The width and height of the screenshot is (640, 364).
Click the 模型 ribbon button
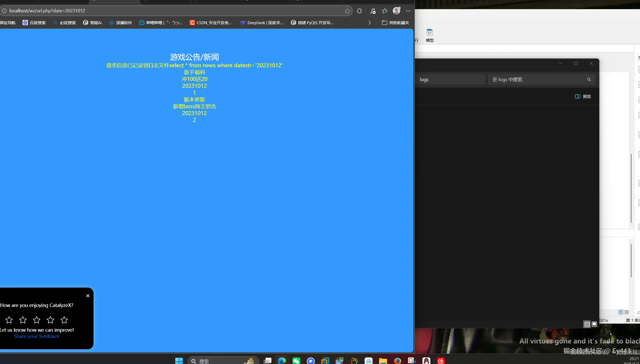[430, 35]
